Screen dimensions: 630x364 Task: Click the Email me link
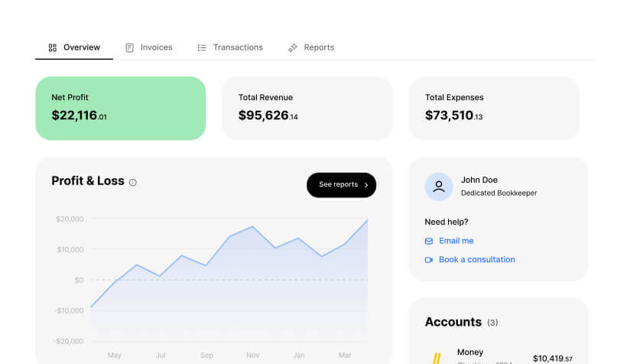(456, 241)
